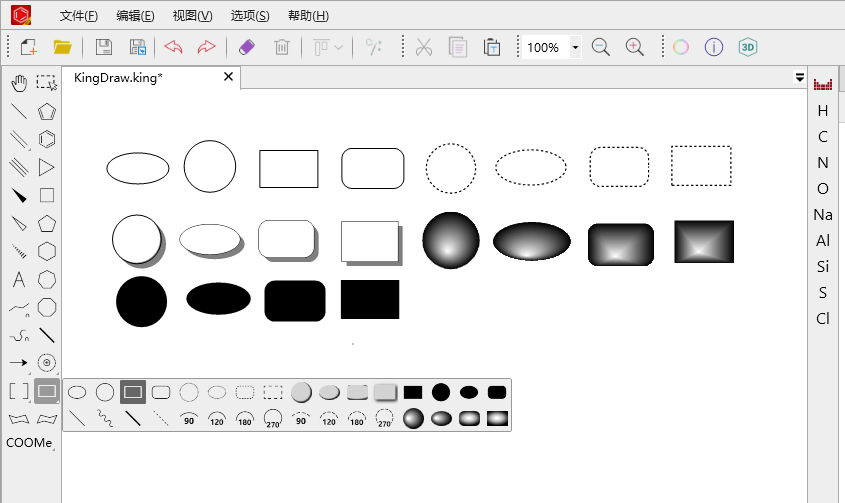Select the triple bond tool

click(x=19, y=167)
